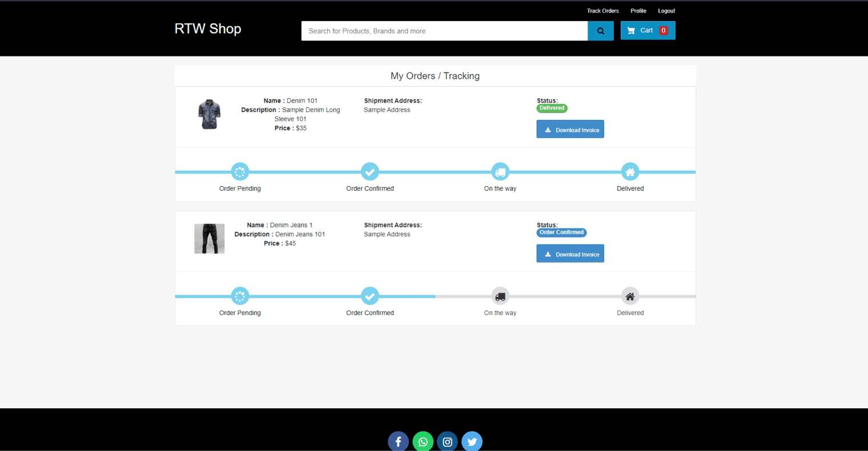Download invoice for Denim Jeans 1 order

570,254
